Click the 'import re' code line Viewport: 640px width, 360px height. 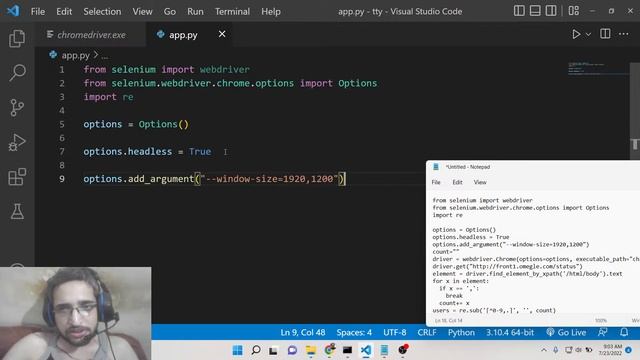(x=108, y=97)
